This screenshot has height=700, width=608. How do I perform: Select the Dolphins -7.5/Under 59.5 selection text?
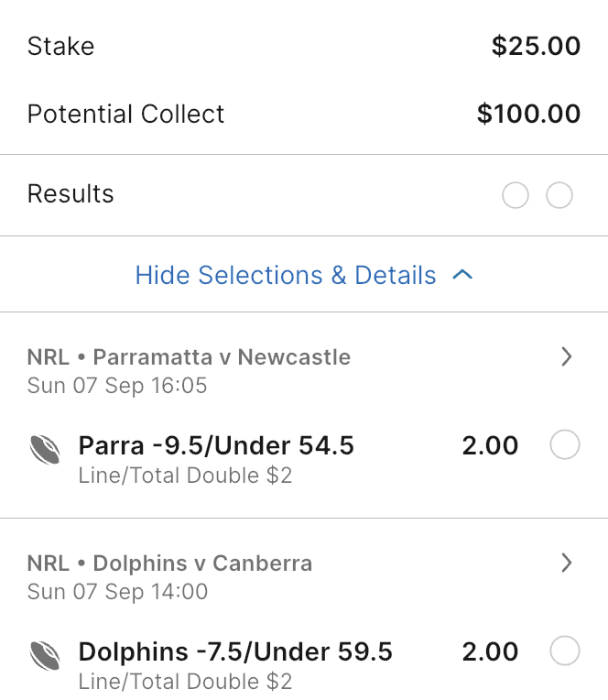coord(235,652)
